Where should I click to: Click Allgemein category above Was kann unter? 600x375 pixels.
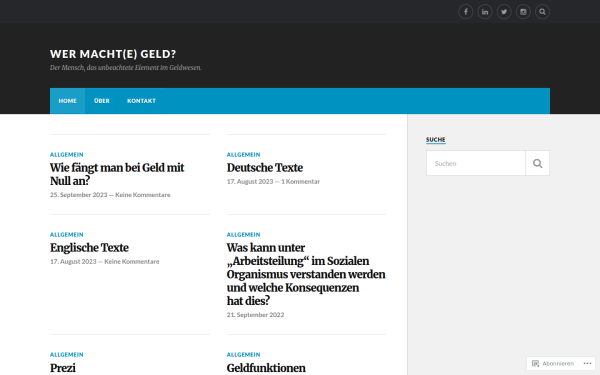243,235
